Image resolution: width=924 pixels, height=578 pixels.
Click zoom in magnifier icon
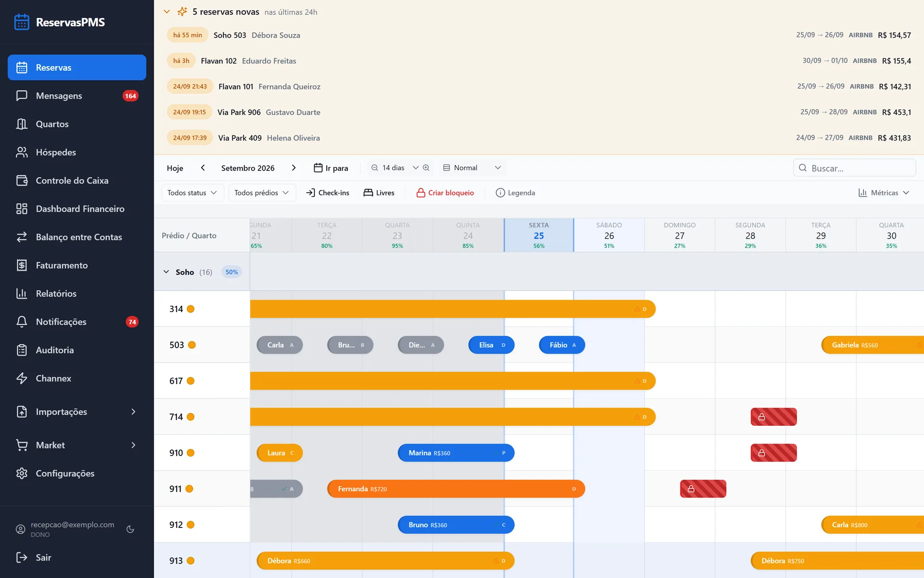tap(426, 168)
